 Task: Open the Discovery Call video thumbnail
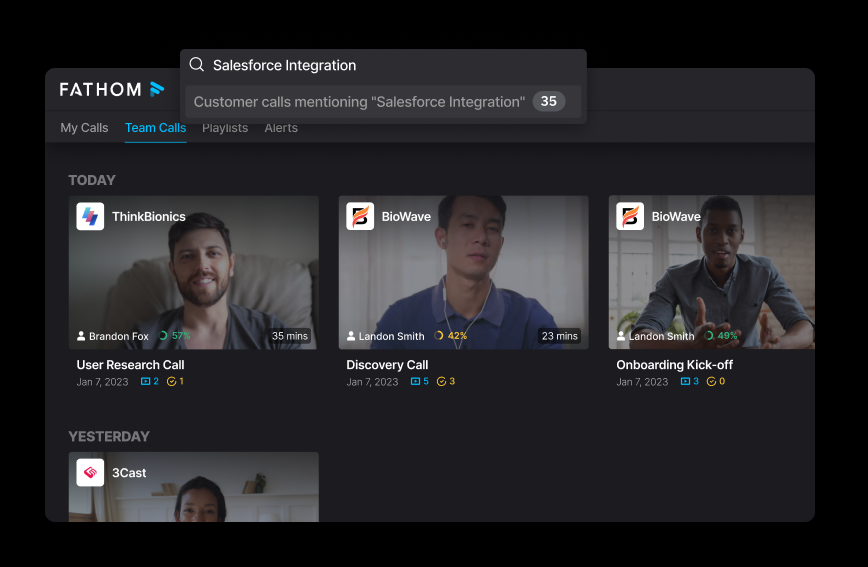(x=463, y=272)
